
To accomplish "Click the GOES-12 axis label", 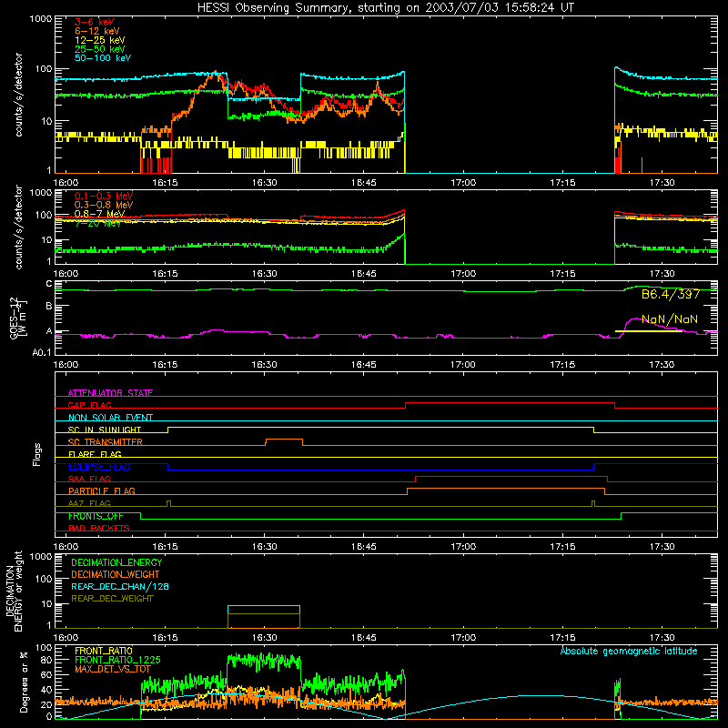I will [x=18, y=318].
